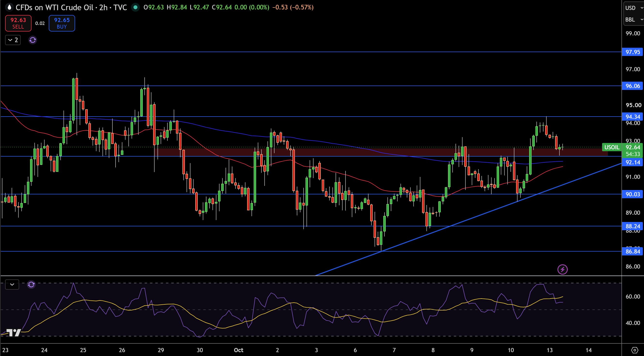Open the USD currency dropdown
Image resolution: width=644 pixels, height=356 pixels.
coord(634,8)
